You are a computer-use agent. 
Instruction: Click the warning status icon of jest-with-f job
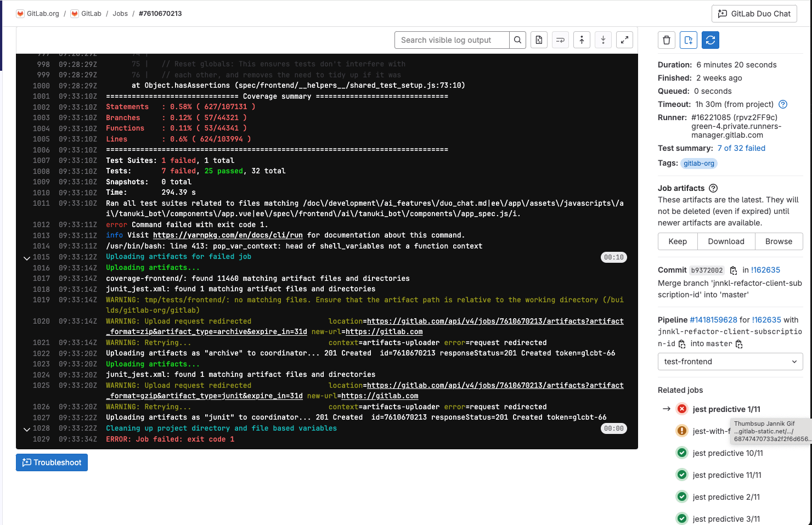click(x=682, y=431)
